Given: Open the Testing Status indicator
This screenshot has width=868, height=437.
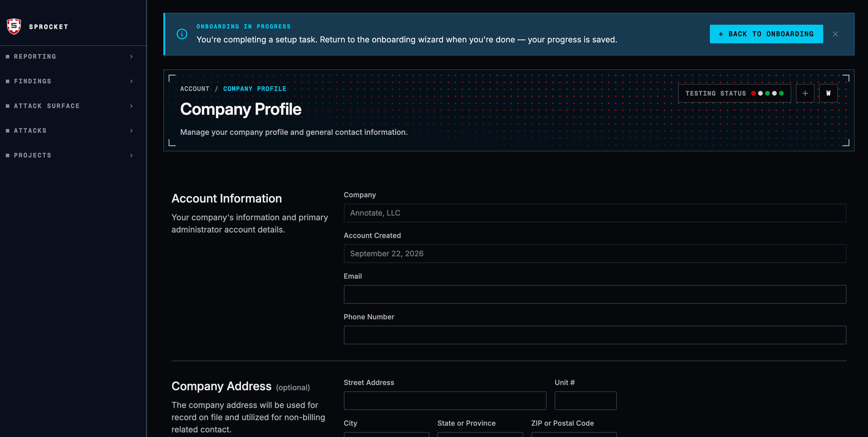Looking at the screenshot, I should point(735,93).
